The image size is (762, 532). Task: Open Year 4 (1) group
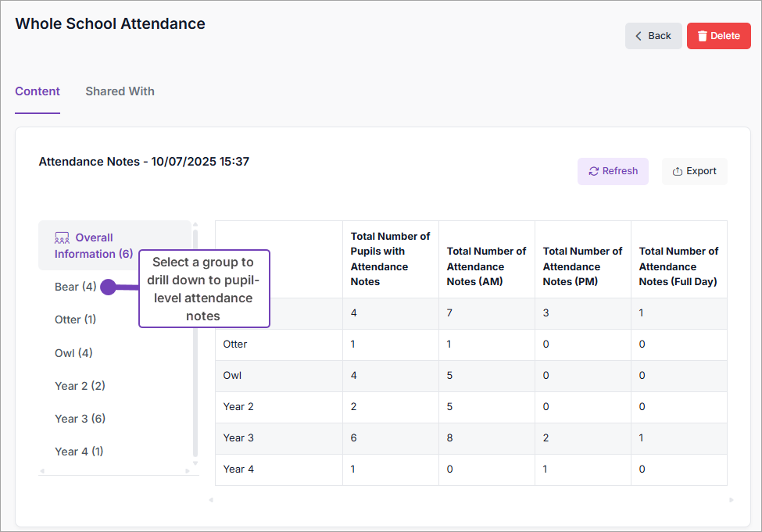coord(79,452)
